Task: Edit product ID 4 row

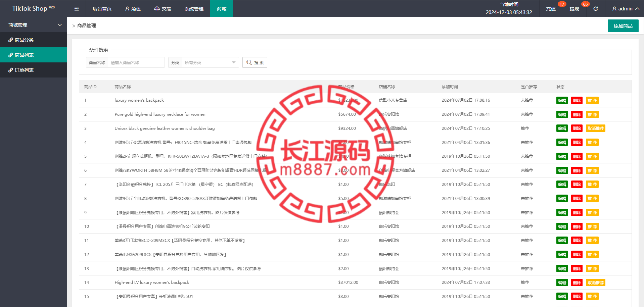Action: (x=562, y=142)
